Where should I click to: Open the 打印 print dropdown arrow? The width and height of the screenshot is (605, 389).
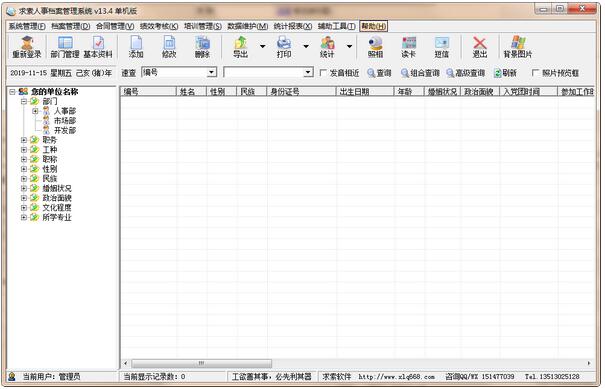306,46
